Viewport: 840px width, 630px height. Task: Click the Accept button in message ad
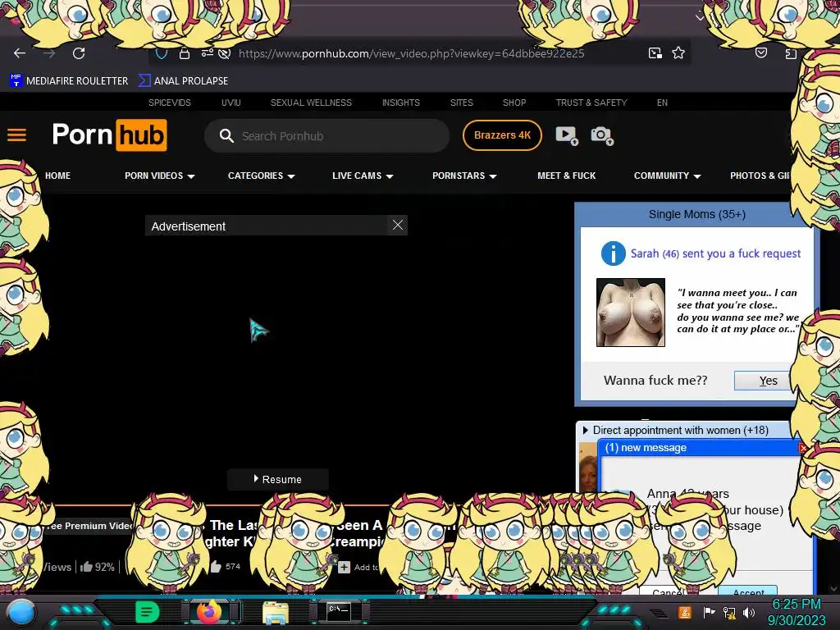[749, 591]
